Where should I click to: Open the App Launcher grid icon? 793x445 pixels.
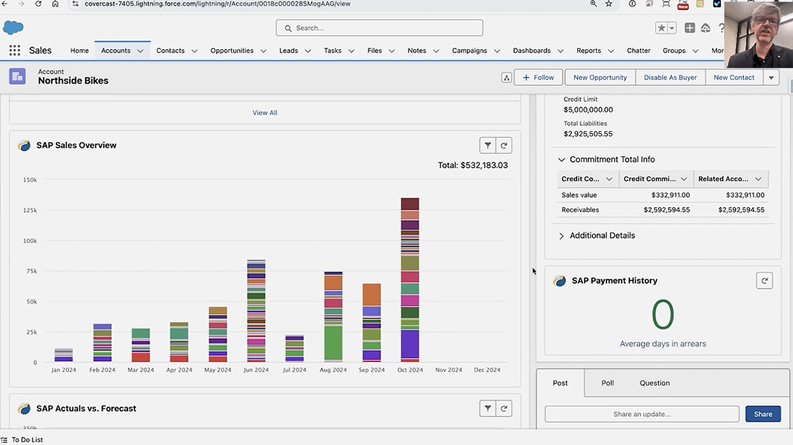tap(15, 50)
